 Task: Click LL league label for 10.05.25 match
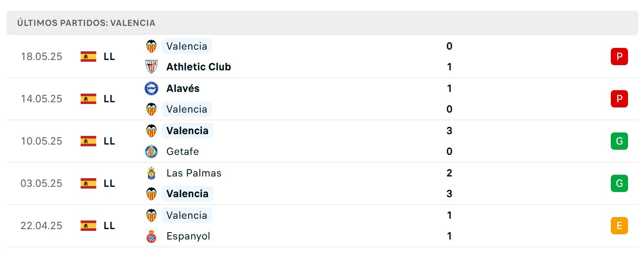110,141
